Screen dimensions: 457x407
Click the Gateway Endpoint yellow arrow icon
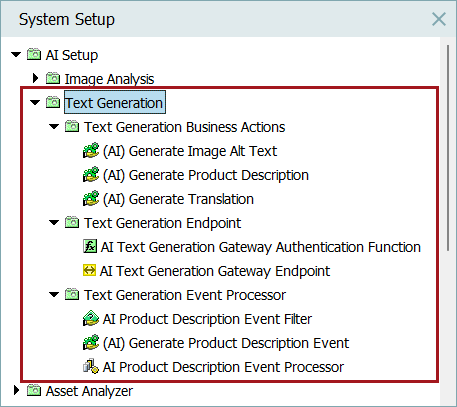click(x=89, y=270)
